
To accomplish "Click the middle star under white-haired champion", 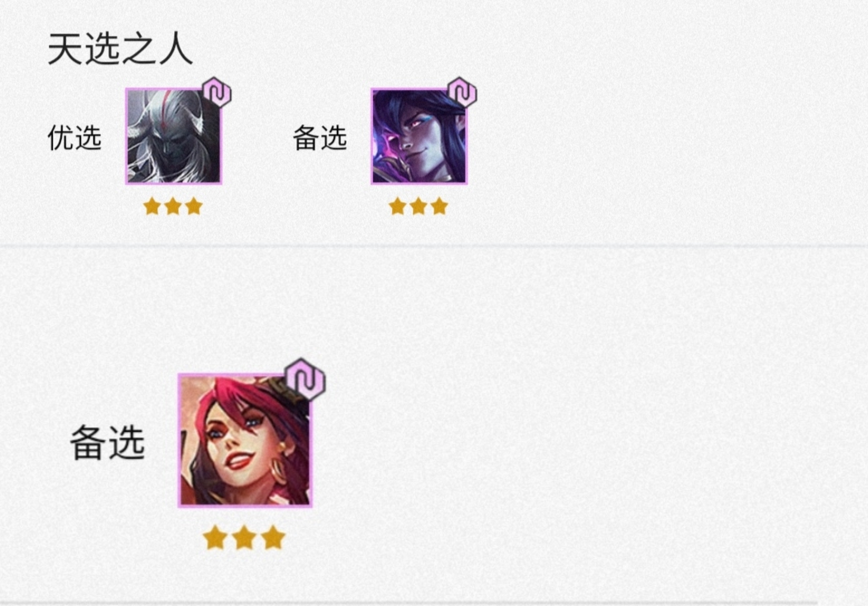I will (x=173, y=206).
